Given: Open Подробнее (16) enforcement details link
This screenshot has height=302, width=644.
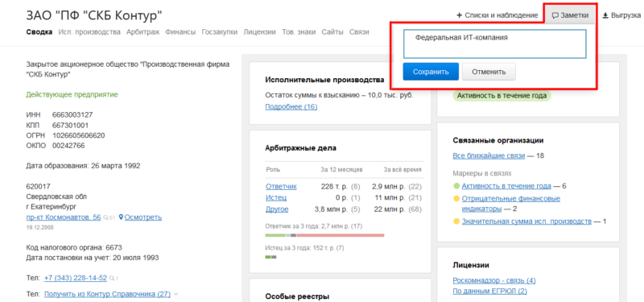Looking at the screenshot, I should (291, 107).
